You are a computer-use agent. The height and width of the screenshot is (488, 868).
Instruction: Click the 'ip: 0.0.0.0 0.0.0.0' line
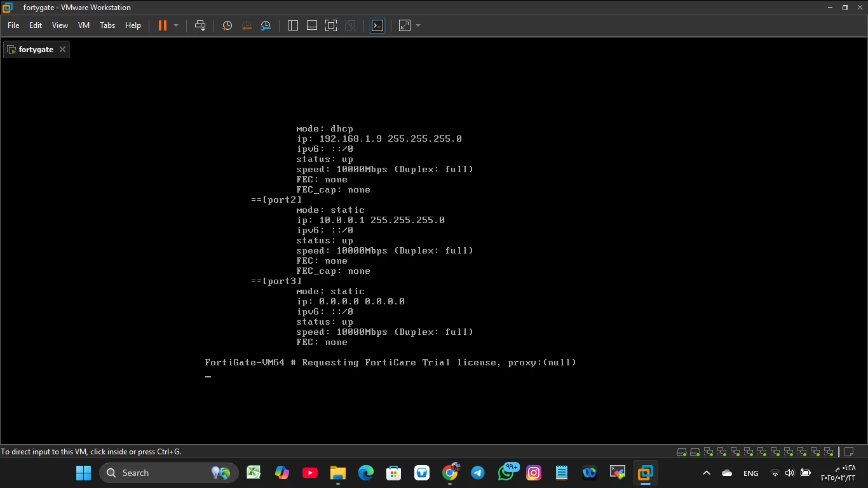point(351,301)
